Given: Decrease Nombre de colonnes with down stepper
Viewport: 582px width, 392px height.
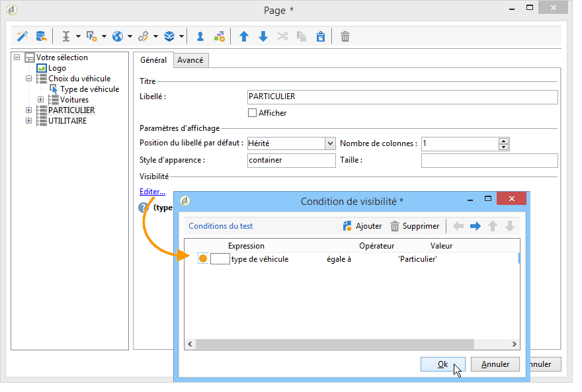Looking at the screenshot, I should tap(503, 147).
